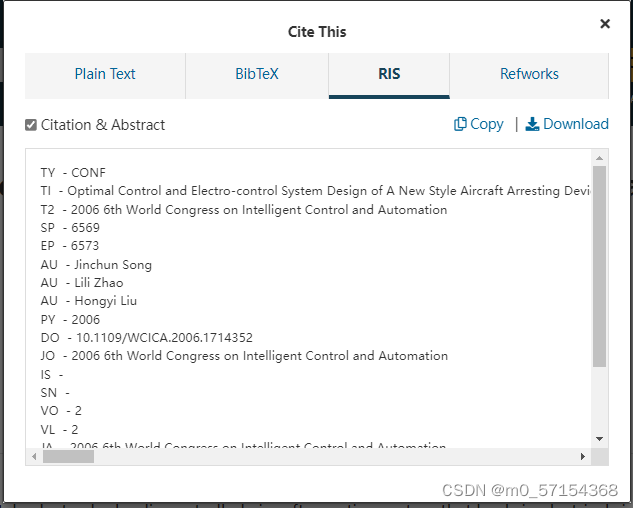Close the Cite This dialog

[x=604, y=24]
